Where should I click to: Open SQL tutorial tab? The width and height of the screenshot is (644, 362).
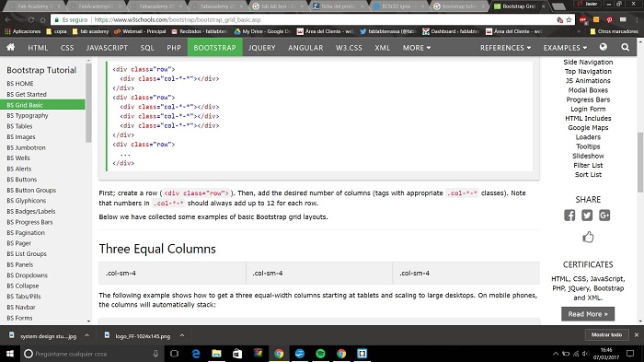click(147, 48)
